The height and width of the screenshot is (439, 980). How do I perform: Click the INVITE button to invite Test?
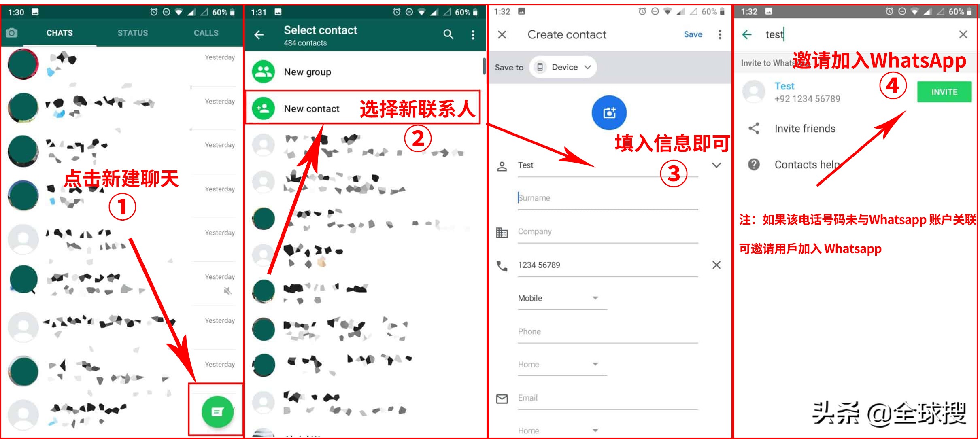click(944, 92)
